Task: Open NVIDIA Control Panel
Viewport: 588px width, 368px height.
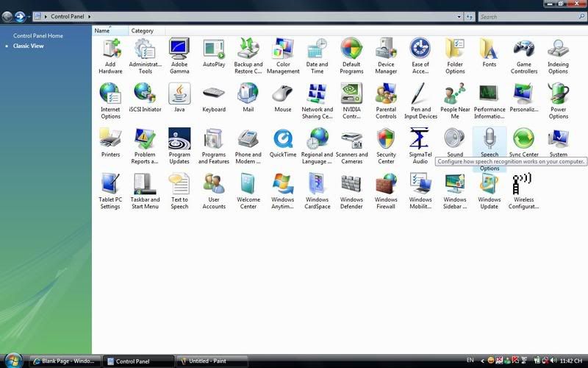Action: tap(351, 101)
